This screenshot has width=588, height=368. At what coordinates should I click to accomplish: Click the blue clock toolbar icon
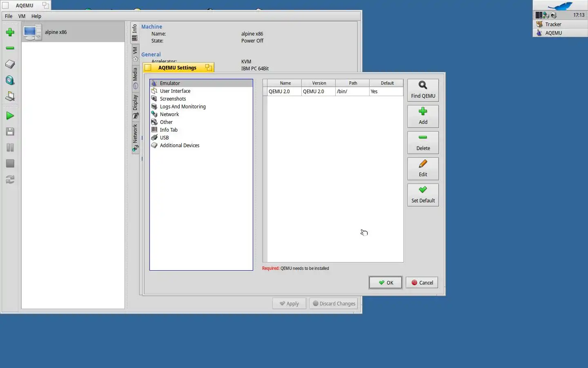(x=10, y=80)
